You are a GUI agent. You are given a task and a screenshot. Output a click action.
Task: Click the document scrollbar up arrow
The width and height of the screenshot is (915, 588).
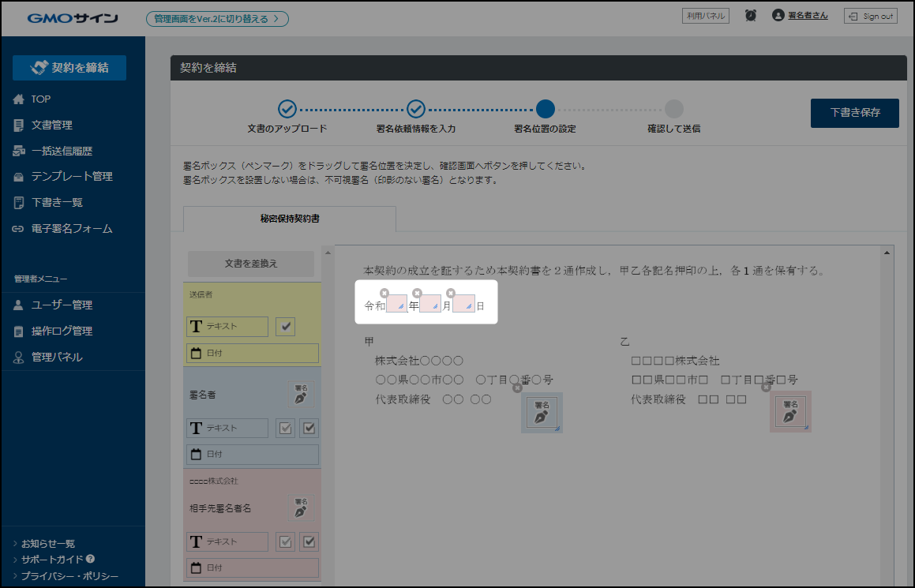pos(888,253)
